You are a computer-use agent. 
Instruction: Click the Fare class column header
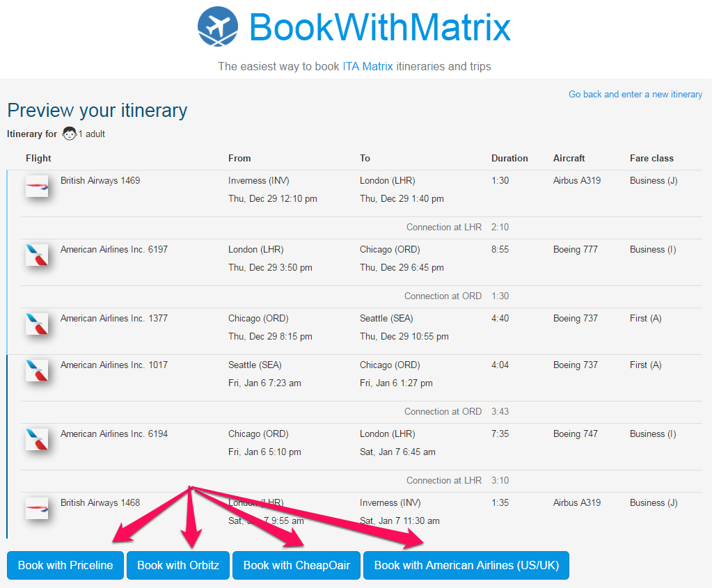click(x=651, y=158)
